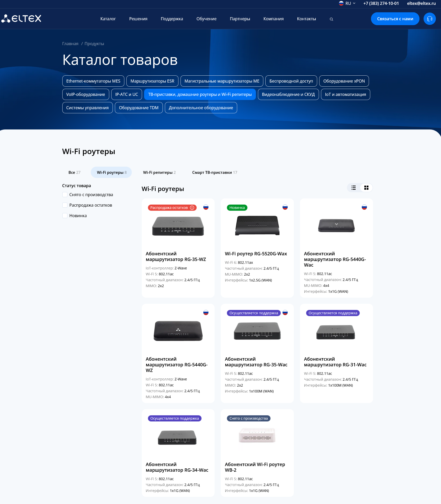Open the Компания menu item
The height and width of the screenshot is (504, 441).
(273, 19)
